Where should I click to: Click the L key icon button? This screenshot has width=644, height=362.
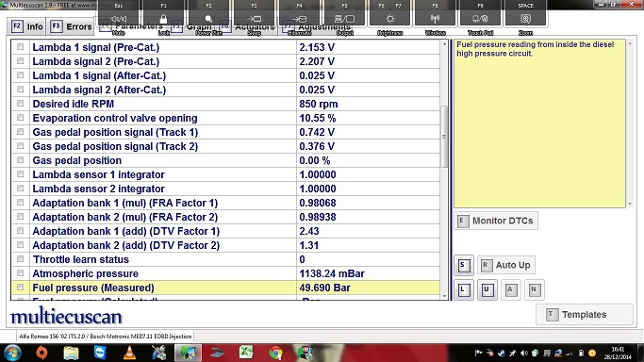coord(464,289)
